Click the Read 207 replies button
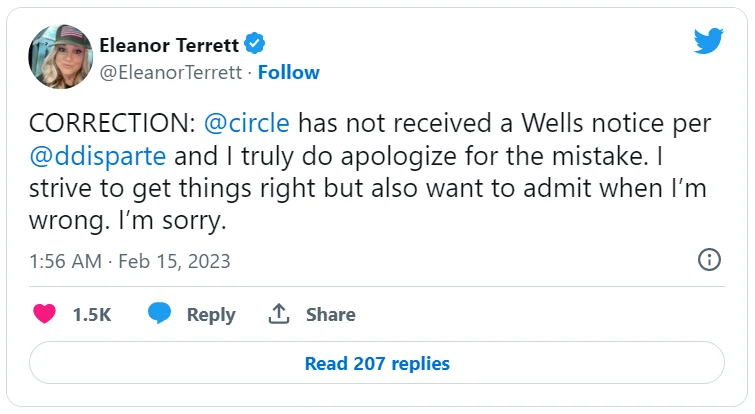 (377, 363)
